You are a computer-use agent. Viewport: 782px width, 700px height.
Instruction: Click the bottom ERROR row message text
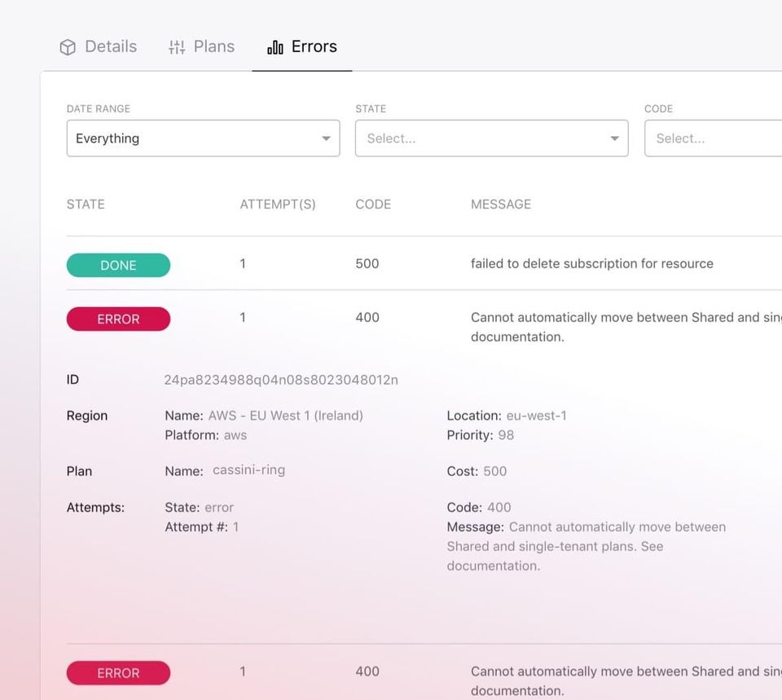(x=626, y=681)
